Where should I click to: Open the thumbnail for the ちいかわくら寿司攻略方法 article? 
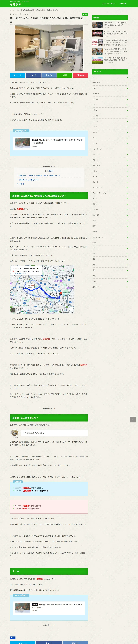(x=97, y=51)
